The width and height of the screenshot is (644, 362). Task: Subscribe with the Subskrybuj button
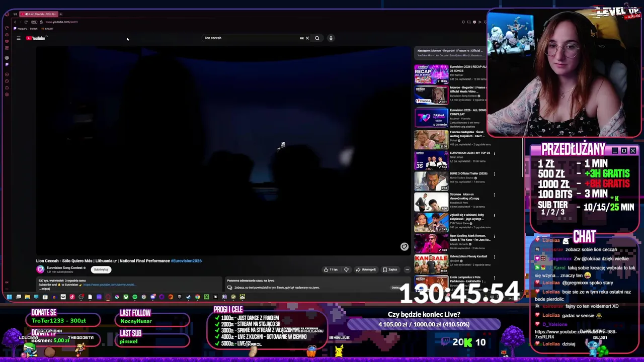(x=101, y=269)
